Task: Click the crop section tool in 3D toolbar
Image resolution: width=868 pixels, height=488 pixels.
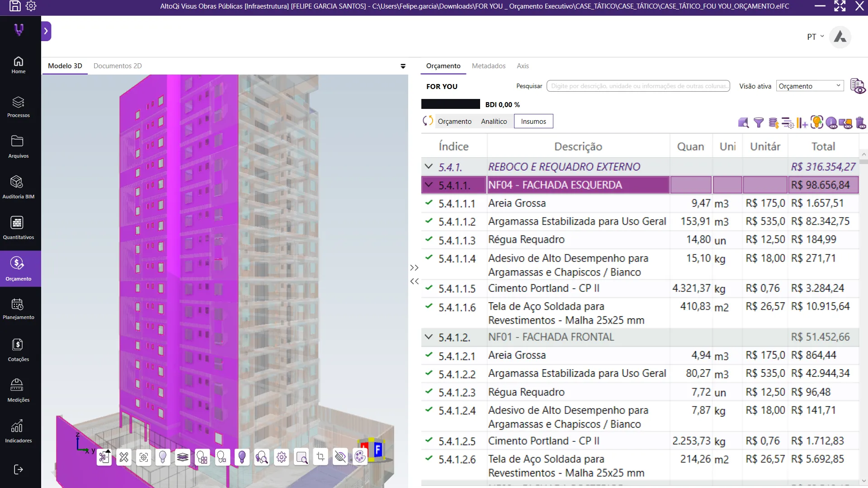Action: click(321, 457)
